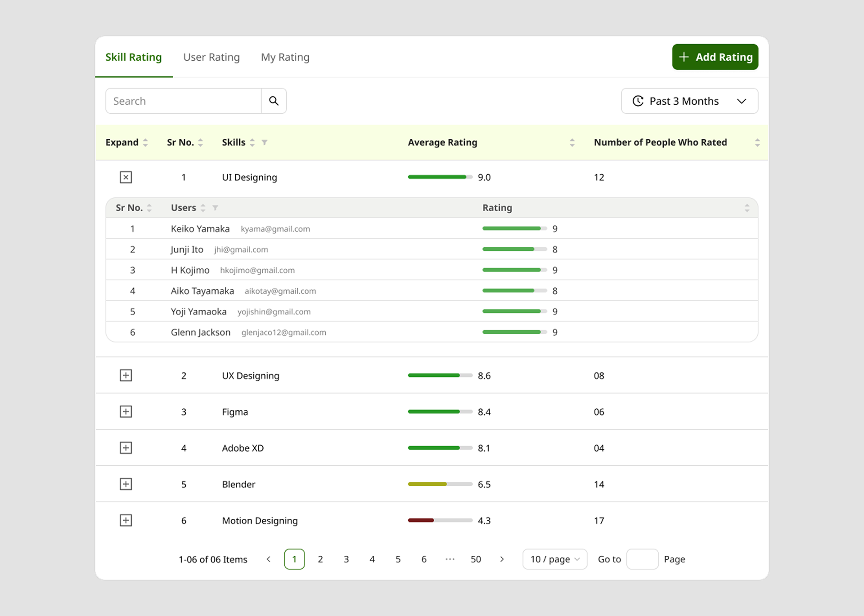Switch to the Skill Rating tab

coord(134,57)
